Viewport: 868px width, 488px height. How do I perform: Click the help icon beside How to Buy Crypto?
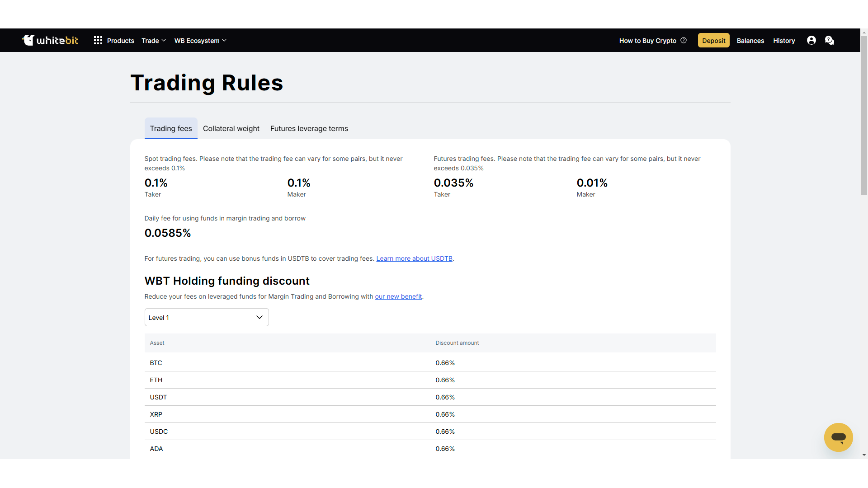tap(684, 40)
